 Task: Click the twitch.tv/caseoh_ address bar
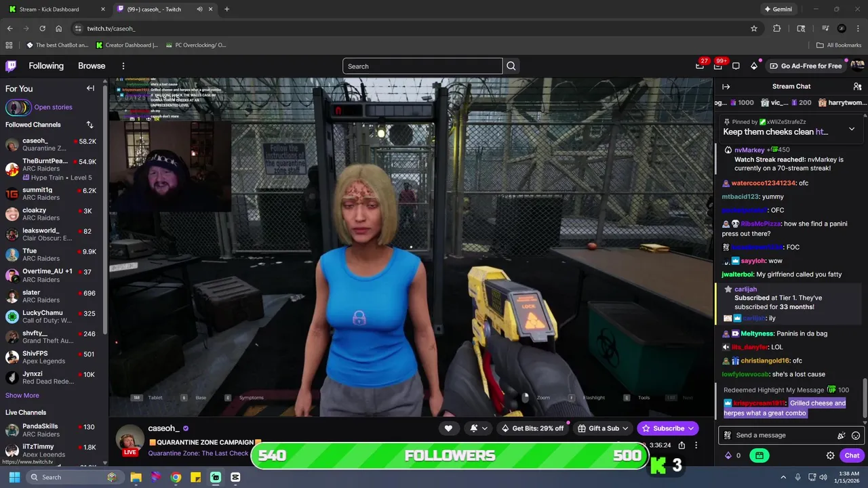(x=407, y=28)
